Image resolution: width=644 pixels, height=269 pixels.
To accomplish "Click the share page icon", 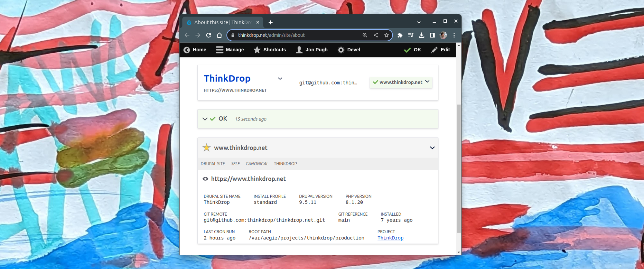I will pos(376,35).
